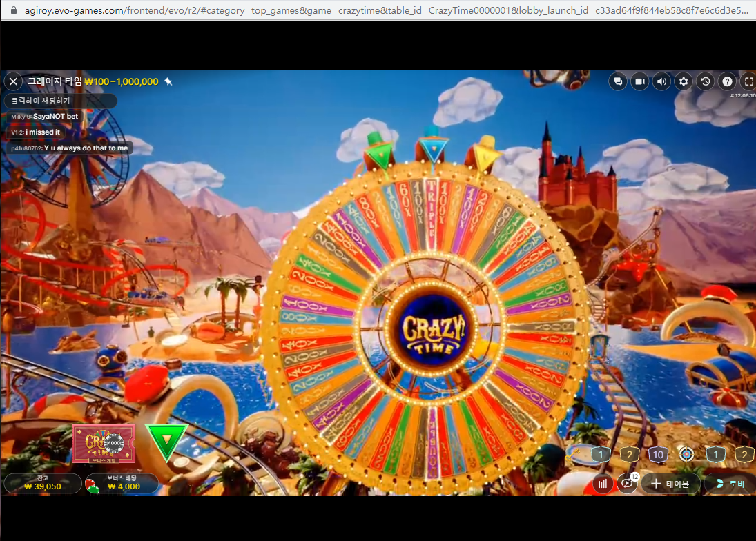756x541 pixels.
Task: Select chat message 'SayaNOT bet'
Action: click(55, 116)
